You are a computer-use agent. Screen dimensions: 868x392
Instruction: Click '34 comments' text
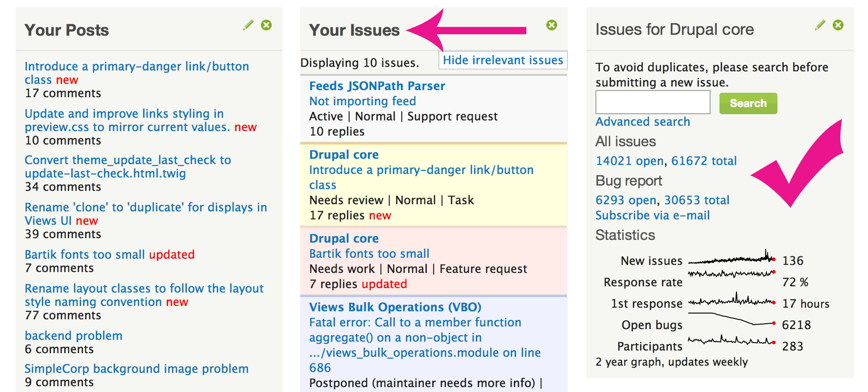point(63,187)
